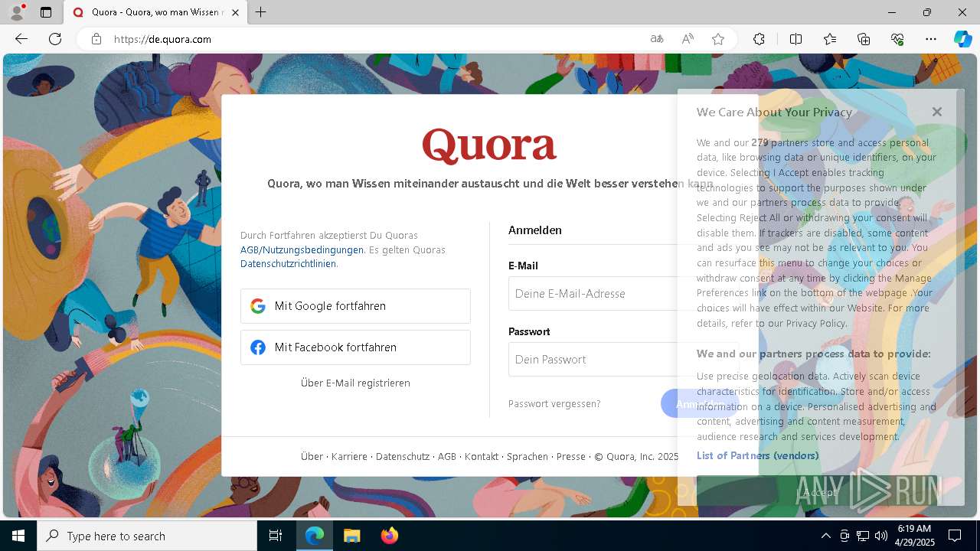Viewport: 980px width, 551px height.
Task: Open Settings and more ellipsis menu
Action: pos(931,39)
